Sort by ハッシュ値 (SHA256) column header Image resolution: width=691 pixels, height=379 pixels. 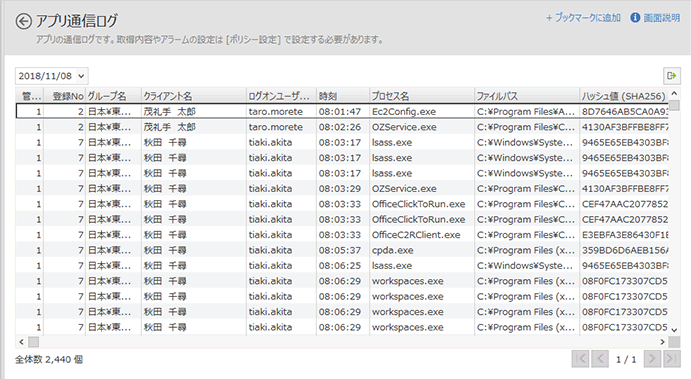pyautogui.click(x=623, y=96)
